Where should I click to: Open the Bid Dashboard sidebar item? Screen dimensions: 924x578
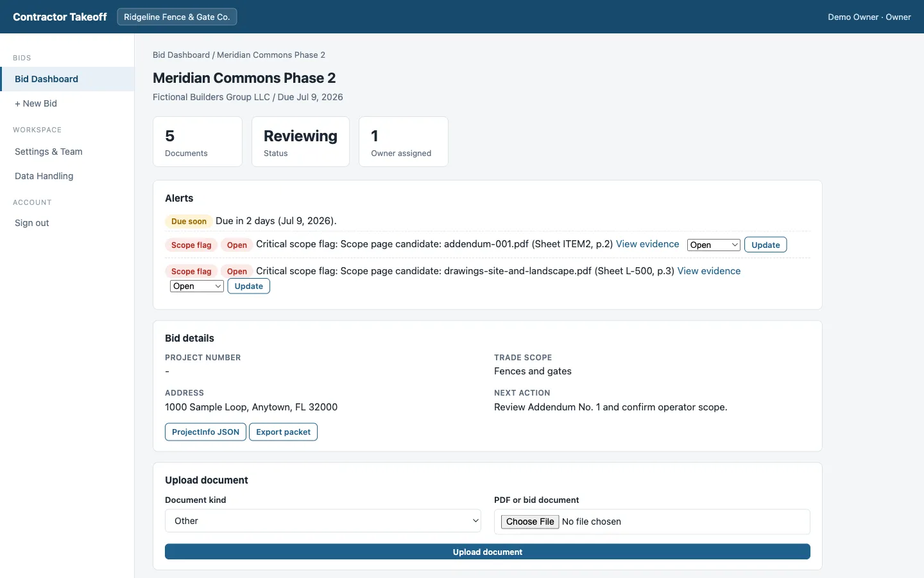click(x=67, y=79)
